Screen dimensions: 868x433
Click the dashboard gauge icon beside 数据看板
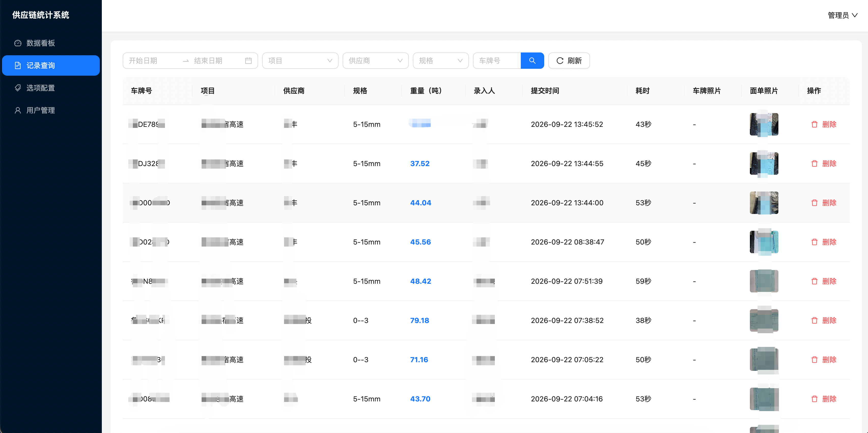click(x=18, y=43)
